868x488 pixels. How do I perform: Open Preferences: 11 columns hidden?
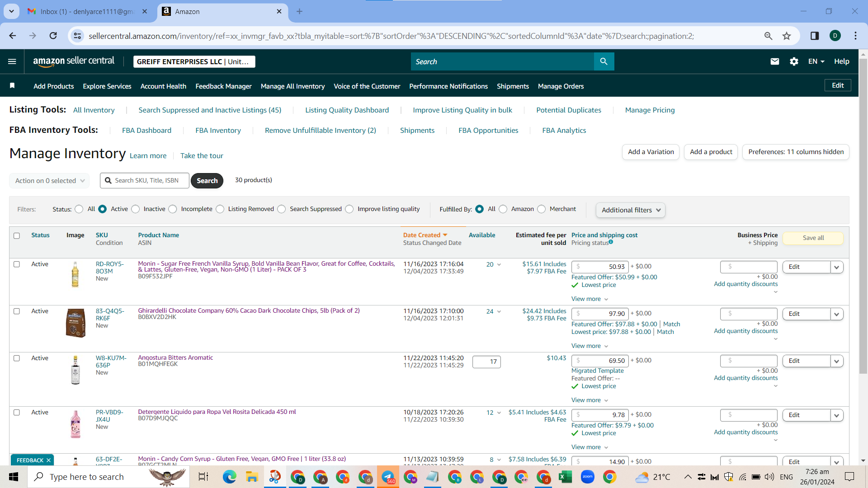click(x=796, y=152)
